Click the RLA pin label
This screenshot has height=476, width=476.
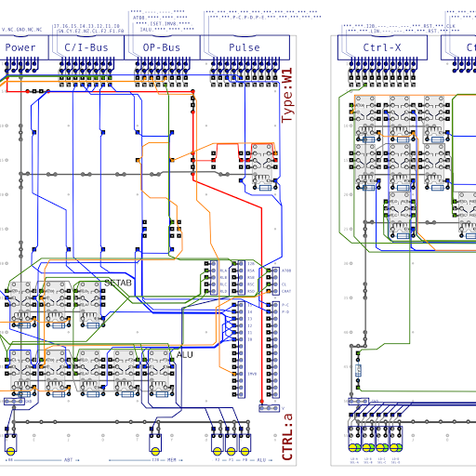223,271
